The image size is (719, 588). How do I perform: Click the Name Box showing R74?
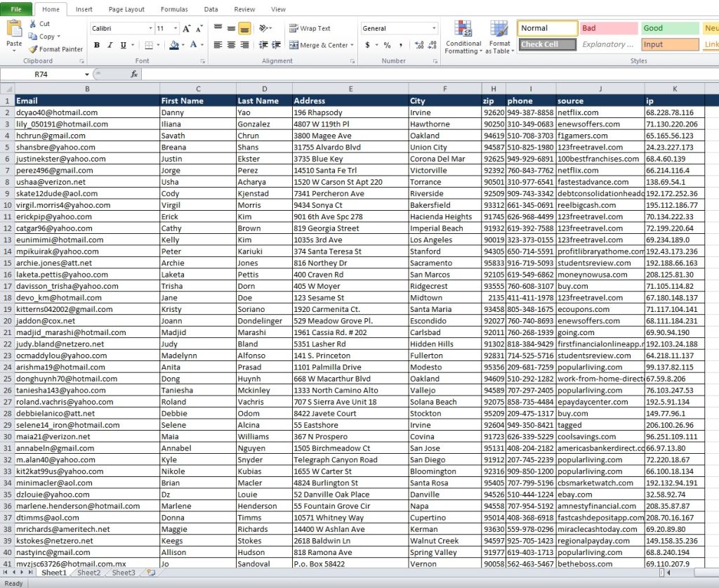[41, 74]
